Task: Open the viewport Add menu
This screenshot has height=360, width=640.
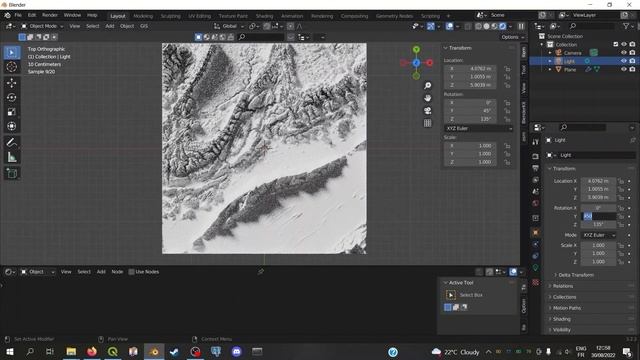Action: 110,26
